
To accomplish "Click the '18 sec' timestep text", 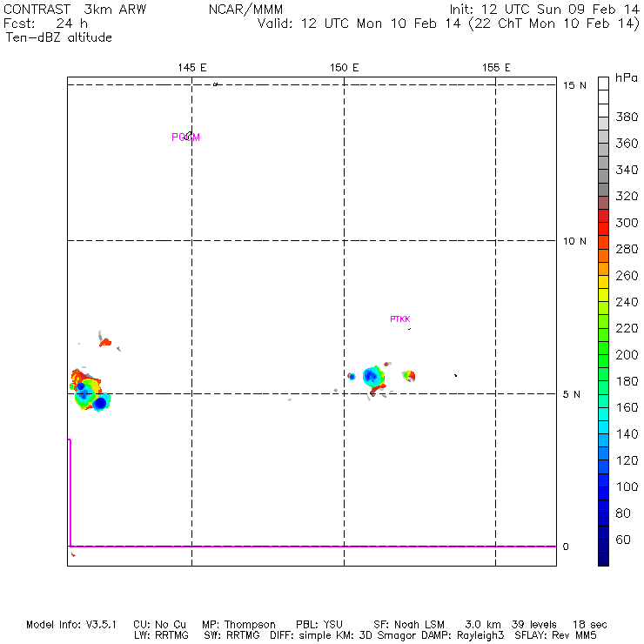I will pyautogui.click(x=590, y=625).
